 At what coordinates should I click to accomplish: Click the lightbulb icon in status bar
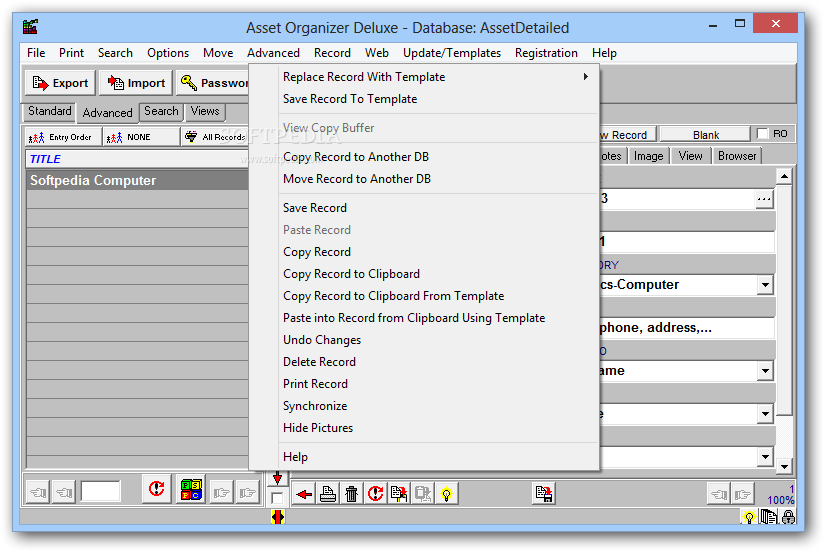(749, 517)
